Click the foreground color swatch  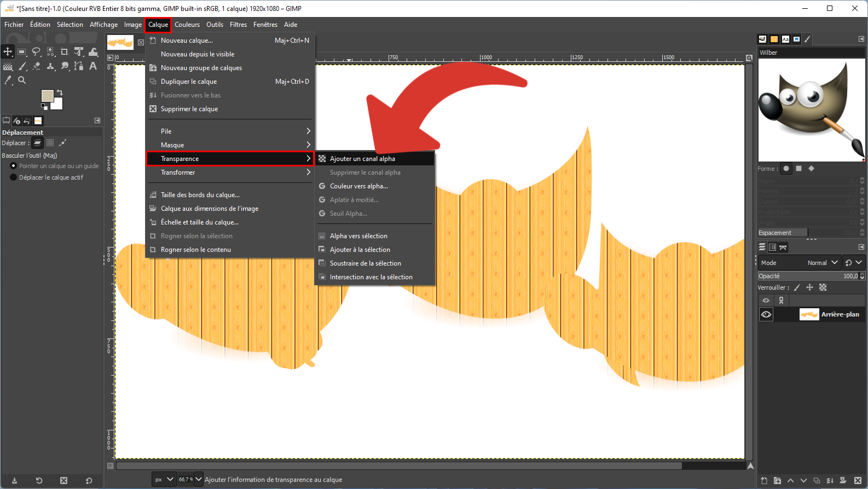click(47, 95)
